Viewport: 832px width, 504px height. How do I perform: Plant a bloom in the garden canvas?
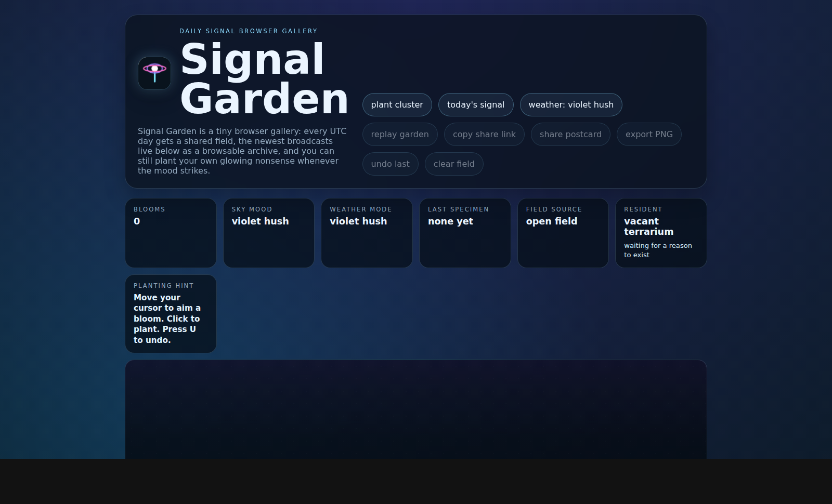(416, 410)
